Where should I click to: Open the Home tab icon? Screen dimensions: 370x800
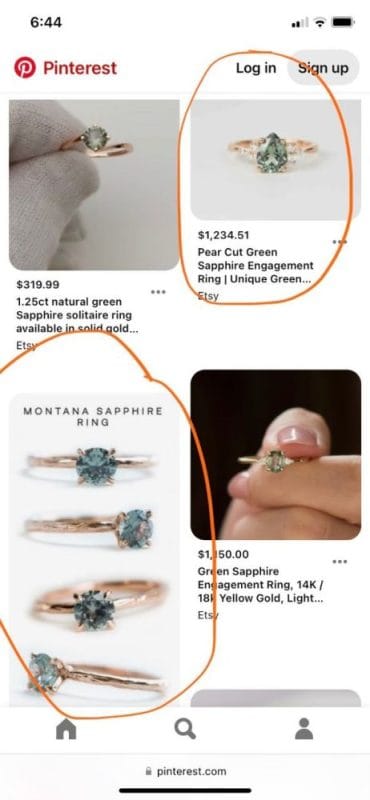[x=66, y=729]
